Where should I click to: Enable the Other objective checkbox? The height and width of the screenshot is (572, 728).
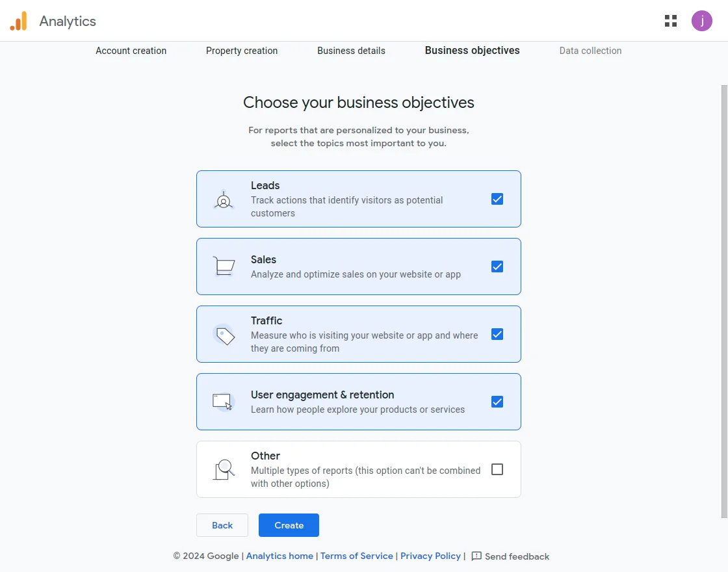point(497,469)
